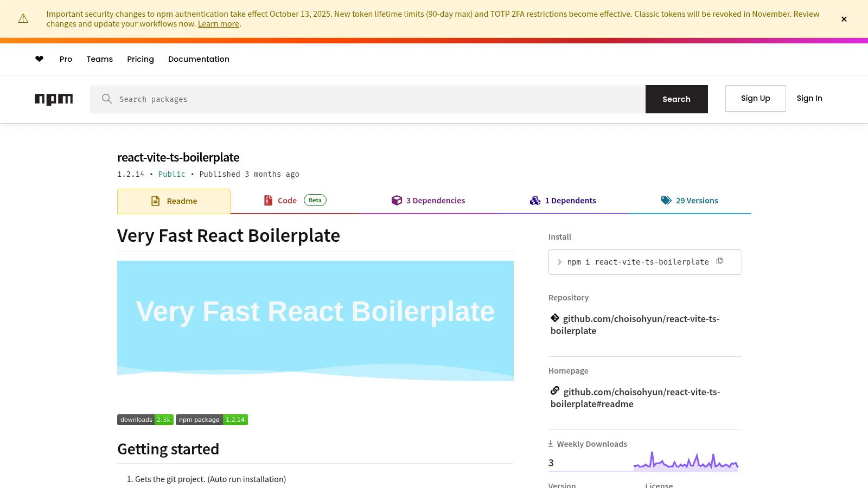Open the Readme tab
The image size is (868, 488).
point(174,201)
